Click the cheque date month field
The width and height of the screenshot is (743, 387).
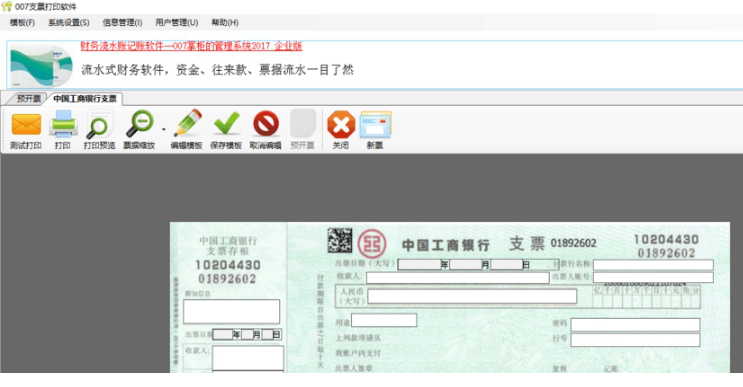click(465, 264)
